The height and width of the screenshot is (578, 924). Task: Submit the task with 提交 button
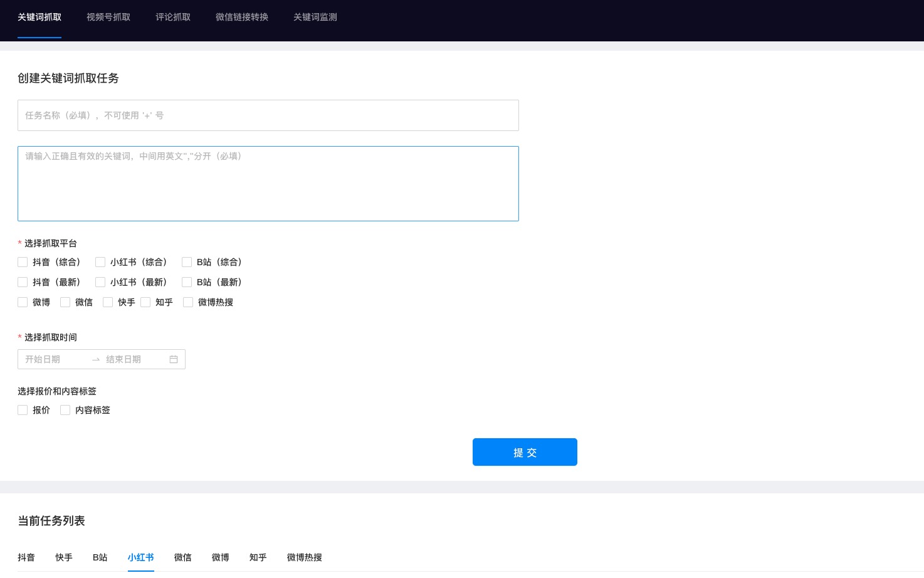click(x=525, y=452)
